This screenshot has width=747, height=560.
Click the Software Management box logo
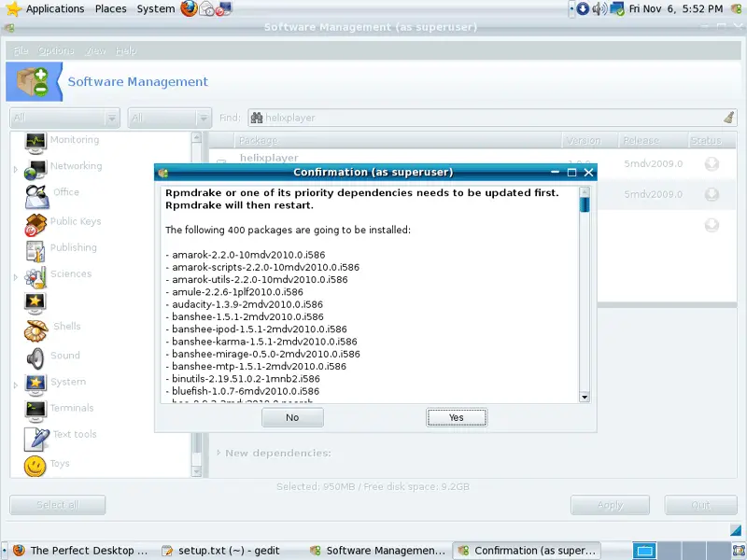[33, 81]
